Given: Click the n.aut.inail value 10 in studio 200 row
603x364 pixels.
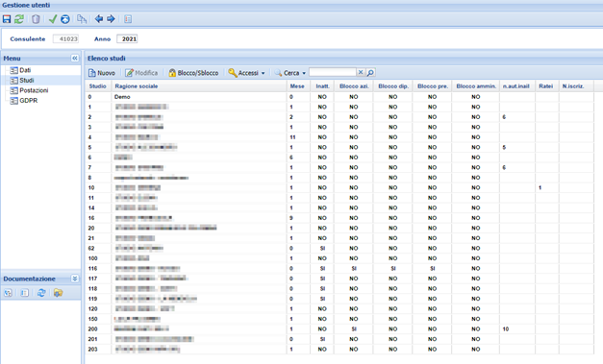Looking at the screenshot, I should click(506, 329).
